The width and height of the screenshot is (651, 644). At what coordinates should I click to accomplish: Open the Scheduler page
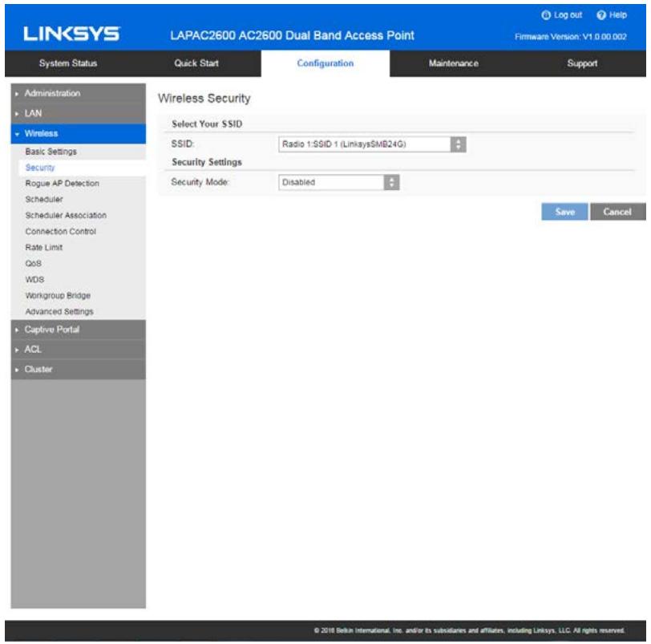pos(44,200)
